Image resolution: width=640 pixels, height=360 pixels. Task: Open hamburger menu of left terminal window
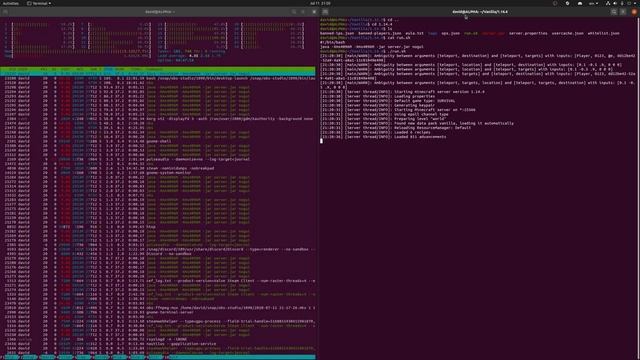[x=303, y=12]
